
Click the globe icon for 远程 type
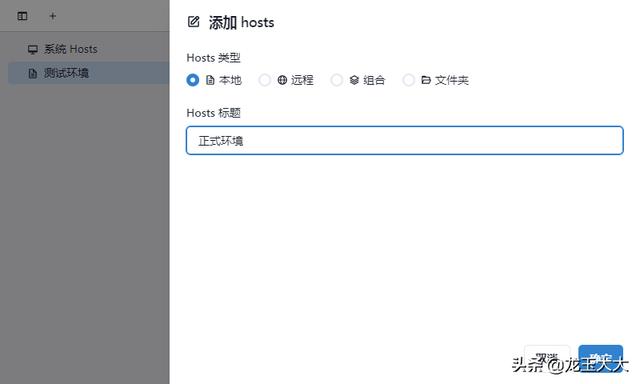point(282,80)
